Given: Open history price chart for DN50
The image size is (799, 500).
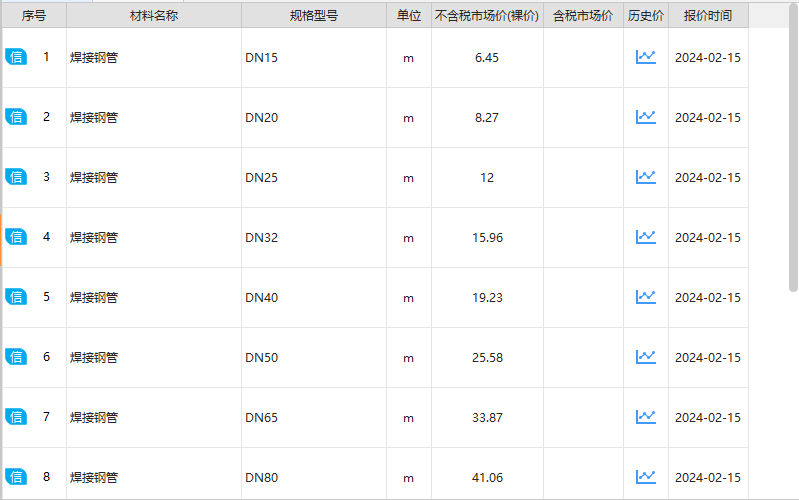Looking at the screenshot, I should [646, 357].
